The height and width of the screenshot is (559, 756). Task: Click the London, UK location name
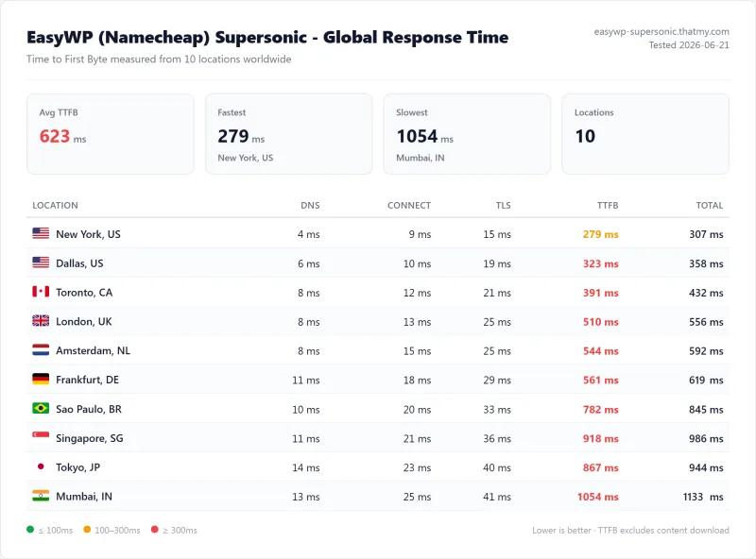[84, 321]
